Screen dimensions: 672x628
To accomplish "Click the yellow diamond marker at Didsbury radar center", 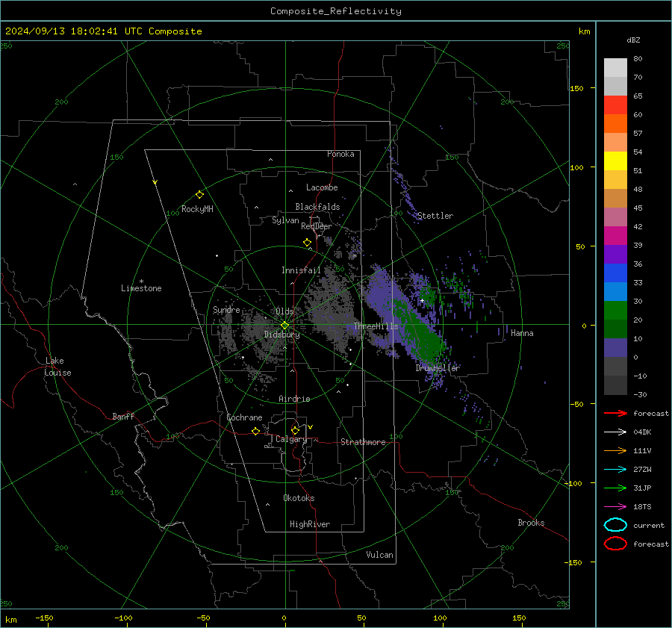I will [285, 326].
